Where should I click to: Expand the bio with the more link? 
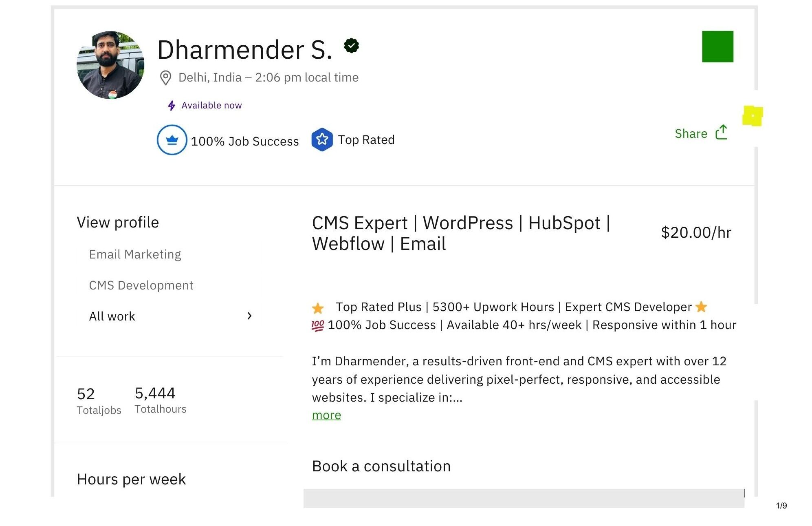click(326, 415)
